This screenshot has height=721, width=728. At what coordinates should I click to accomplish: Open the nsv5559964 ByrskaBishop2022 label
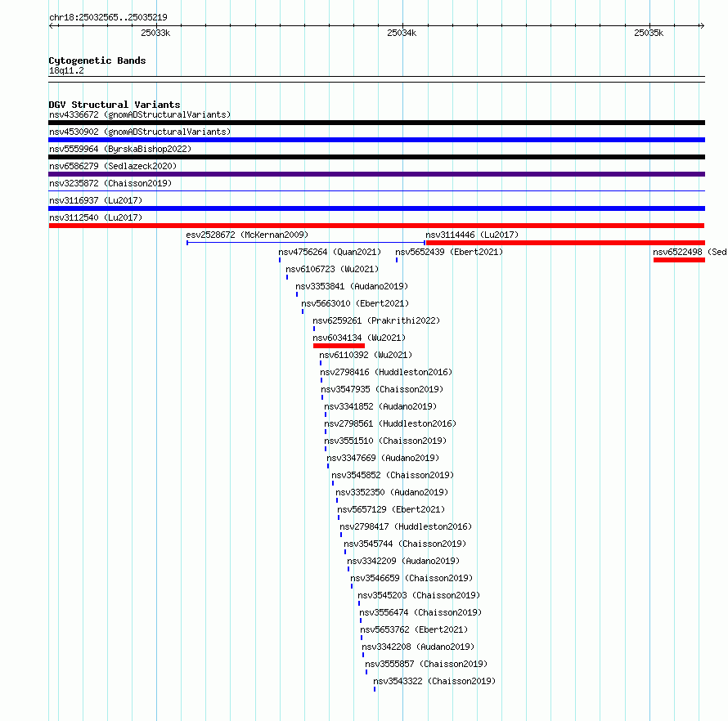(x=120, y=149)
